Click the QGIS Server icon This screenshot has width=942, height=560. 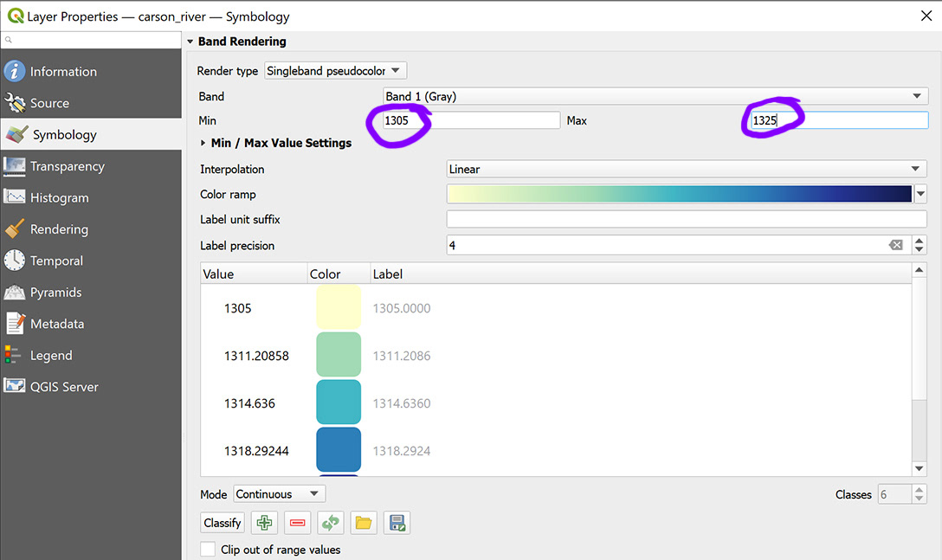point(15,386)
